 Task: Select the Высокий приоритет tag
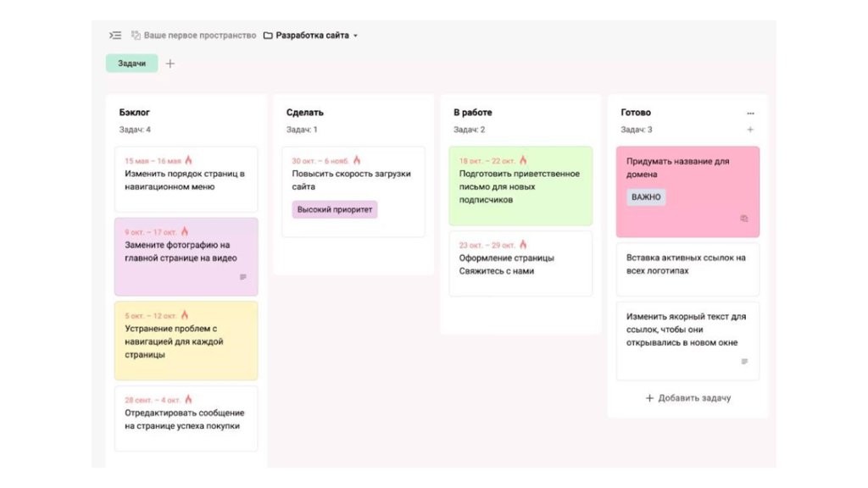tap(334, 209)
